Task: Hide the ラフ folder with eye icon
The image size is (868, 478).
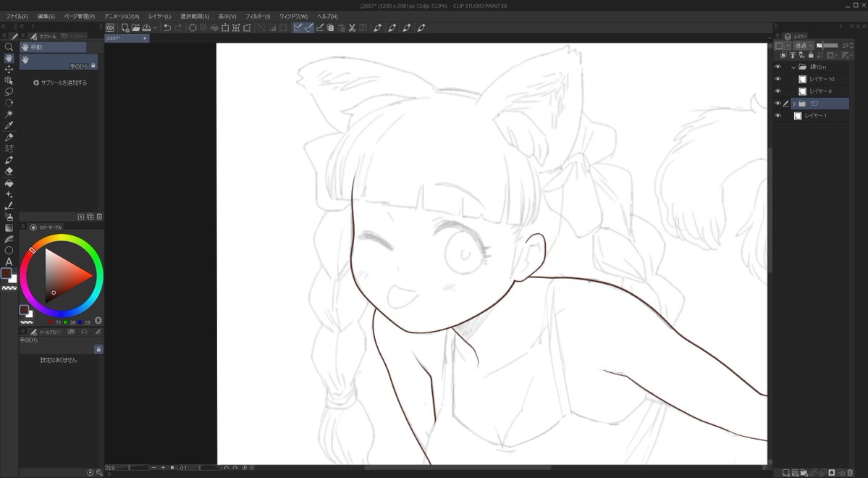Action: (778, 104)
